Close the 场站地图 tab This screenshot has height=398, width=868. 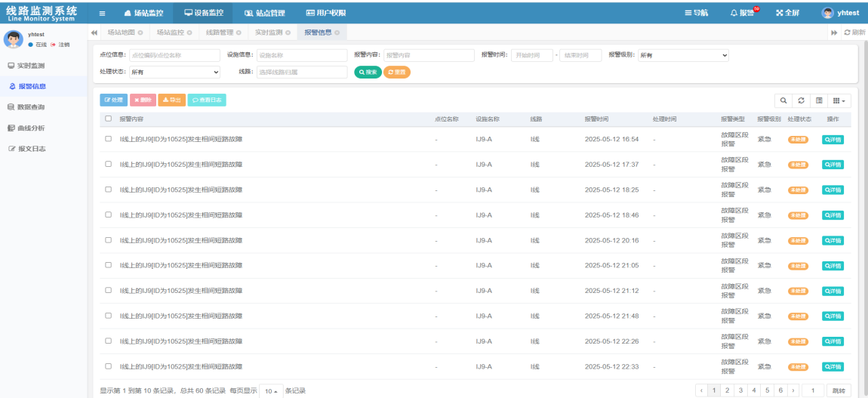pos(140,32)
